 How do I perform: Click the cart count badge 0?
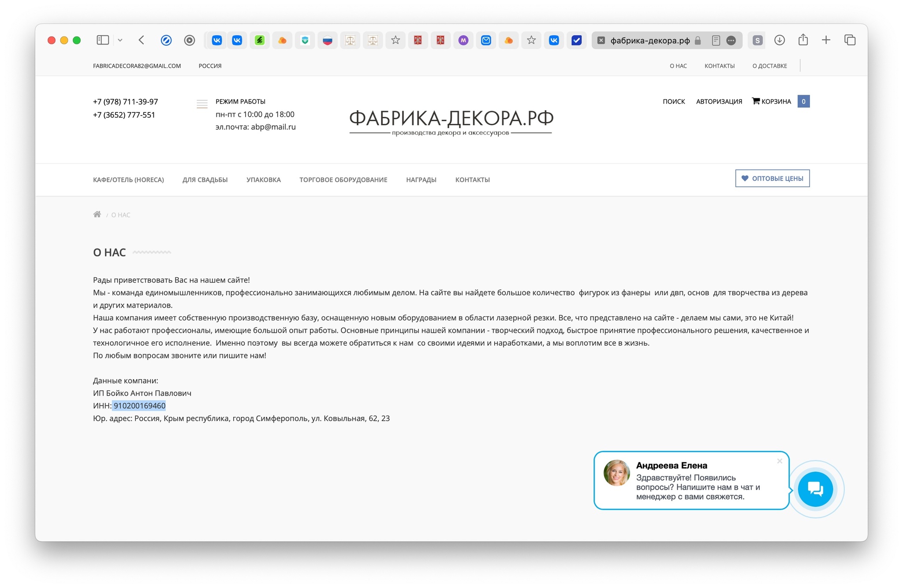tap(803, 101)
